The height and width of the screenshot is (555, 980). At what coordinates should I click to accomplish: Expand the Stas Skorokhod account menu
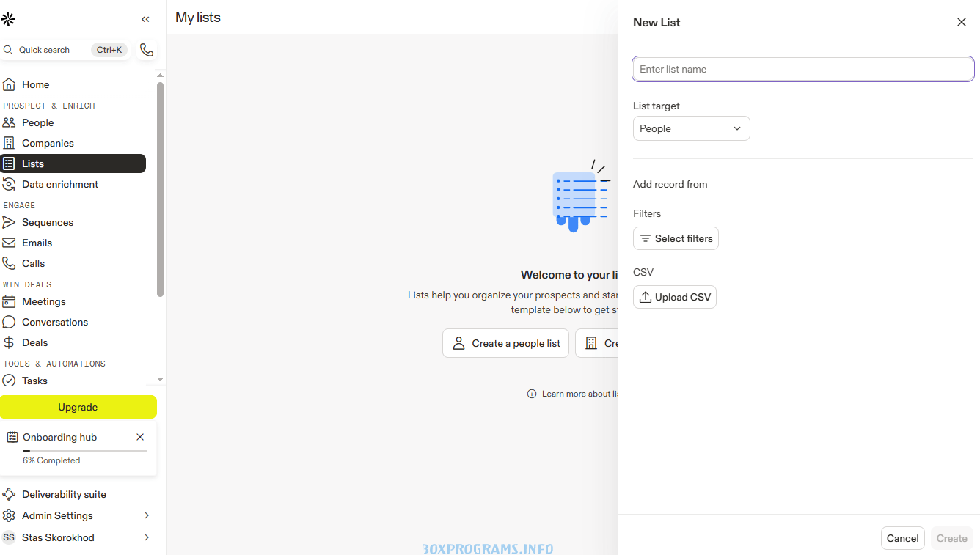tap(147, 537)
